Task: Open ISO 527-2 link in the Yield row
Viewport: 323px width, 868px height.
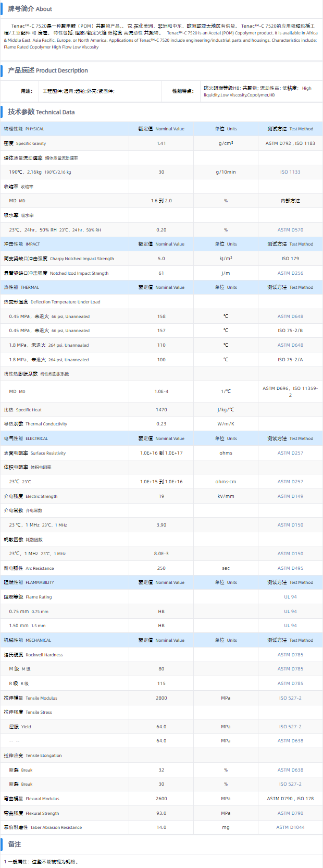Action: (x=290, y=727)
